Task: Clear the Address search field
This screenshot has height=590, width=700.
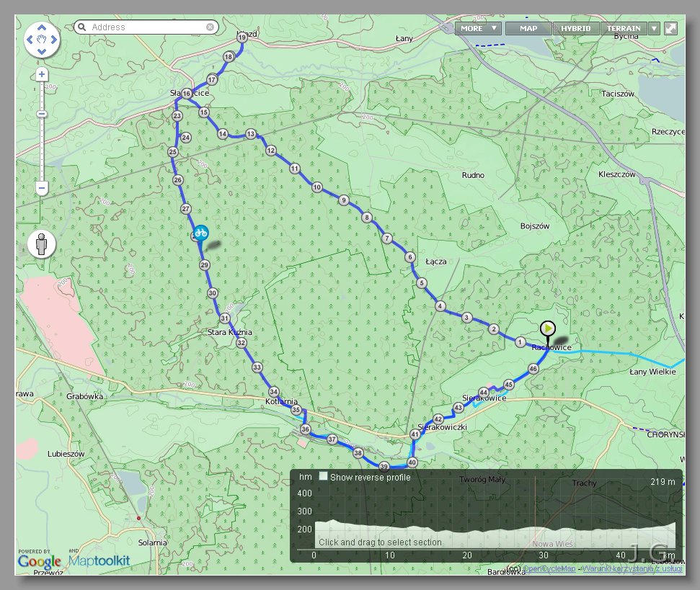Action: click(210, 27)
